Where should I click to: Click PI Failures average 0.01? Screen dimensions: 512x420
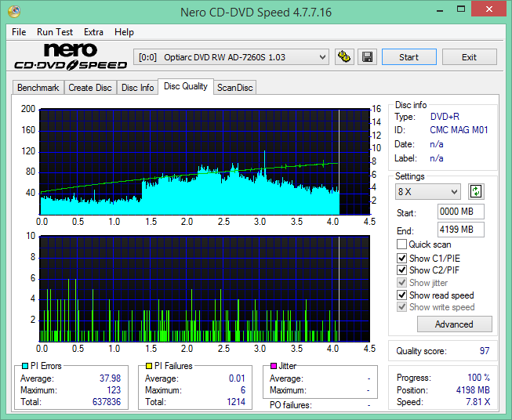[237, 378]
